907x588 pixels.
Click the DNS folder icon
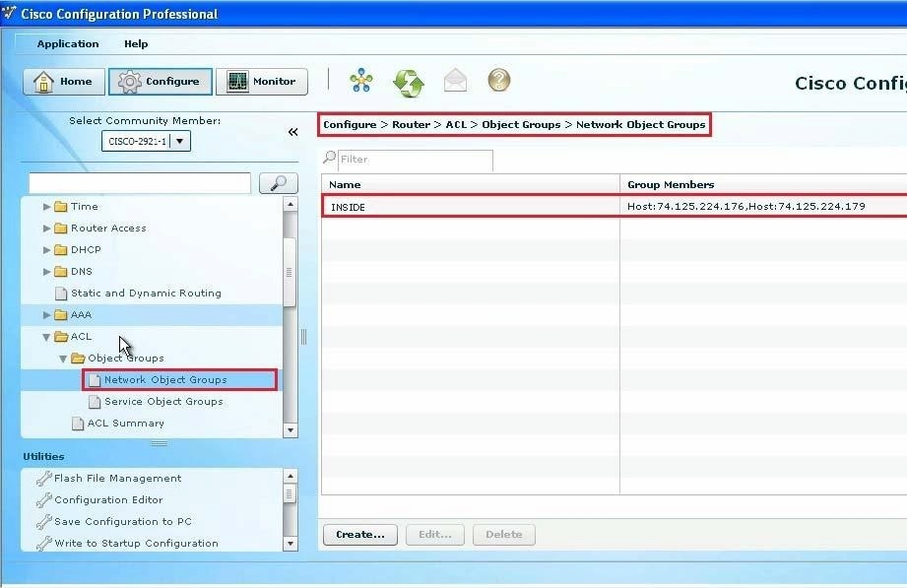tap(61, 272)
